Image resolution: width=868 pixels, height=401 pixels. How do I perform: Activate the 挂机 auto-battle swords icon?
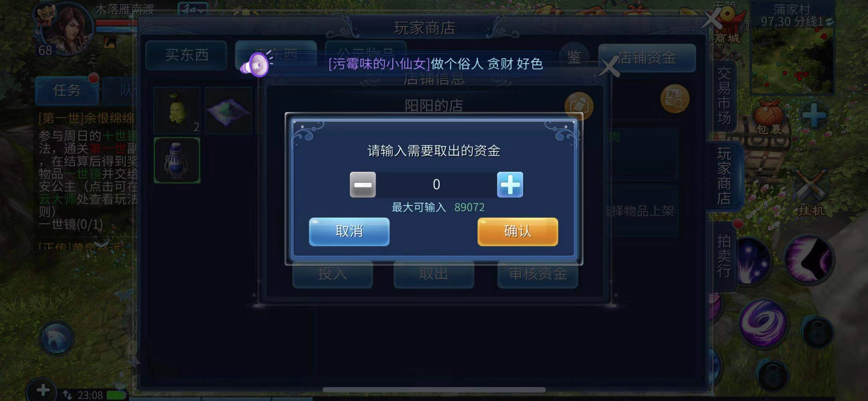click(811, 193)
